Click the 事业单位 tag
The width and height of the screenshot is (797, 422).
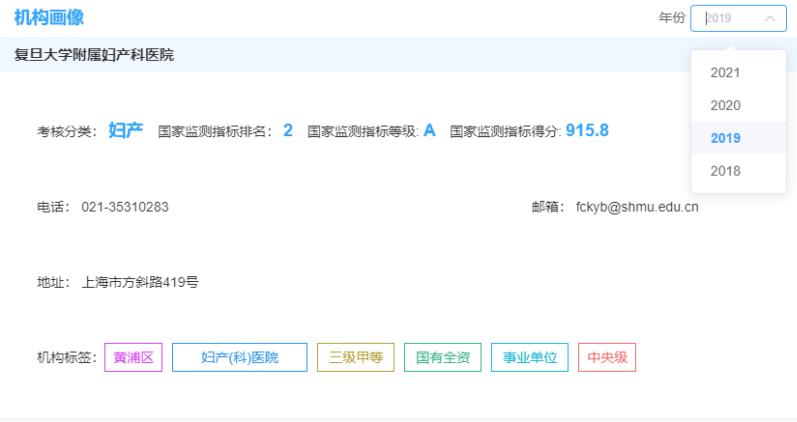(530, 357)
